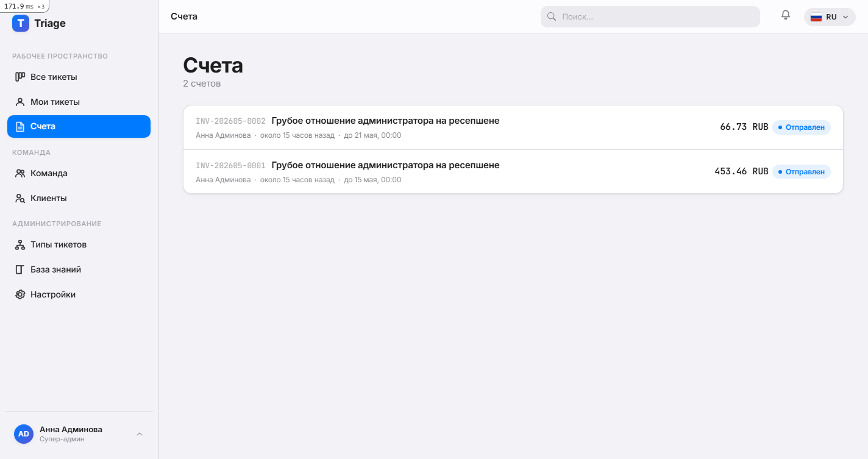Open Типы тикетов section
The height and width of the screenshot is (459, 868).
click(x=79, y=244)
